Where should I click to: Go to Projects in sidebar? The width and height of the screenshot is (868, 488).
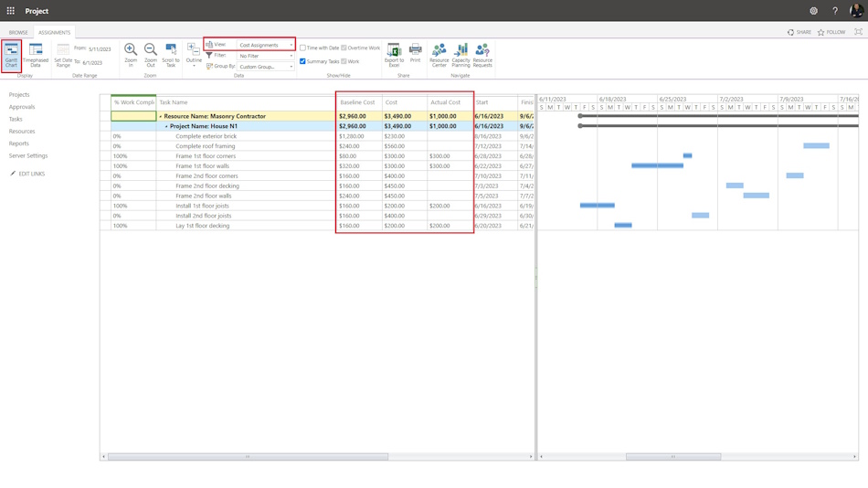point(19,95)
